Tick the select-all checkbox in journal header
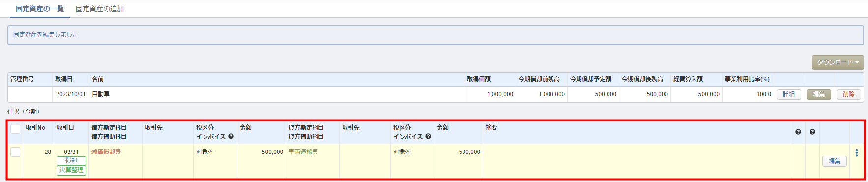 pyautogui.click(x=15, y=129)
